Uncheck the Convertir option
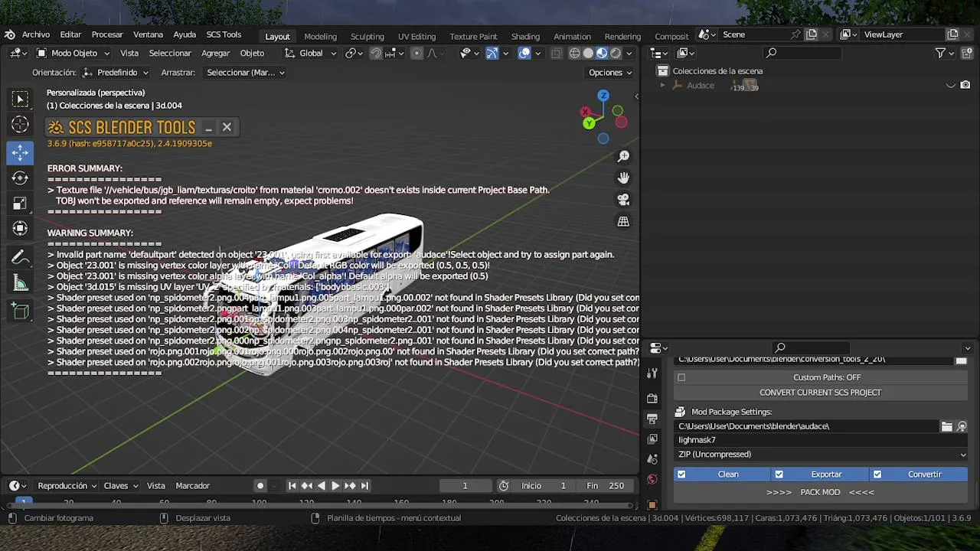Screen dimensions: 980x551 (x=877, y=474)
